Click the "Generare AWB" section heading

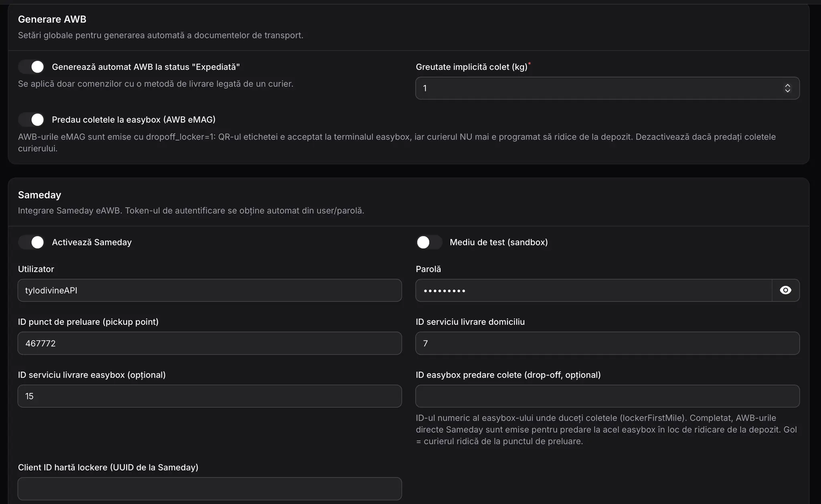(52, 19)
